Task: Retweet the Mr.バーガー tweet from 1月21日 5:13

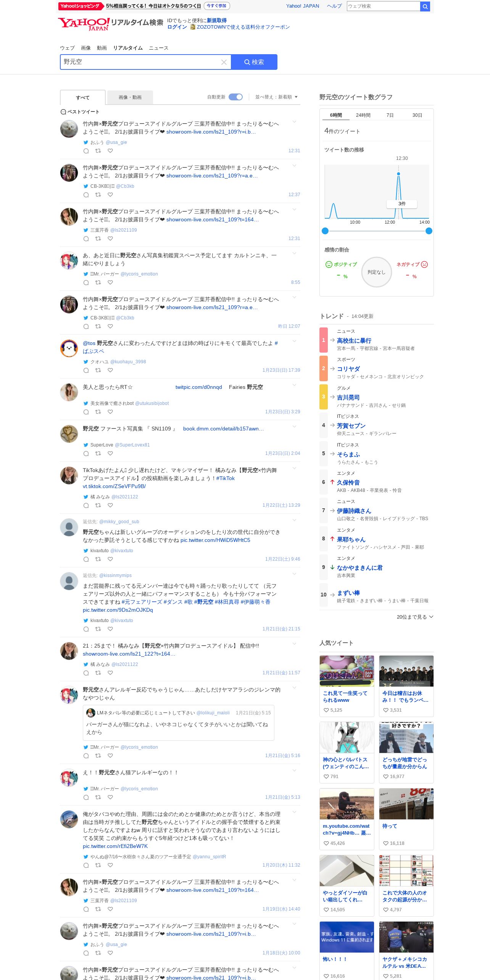Action: [x=98, y=797]
